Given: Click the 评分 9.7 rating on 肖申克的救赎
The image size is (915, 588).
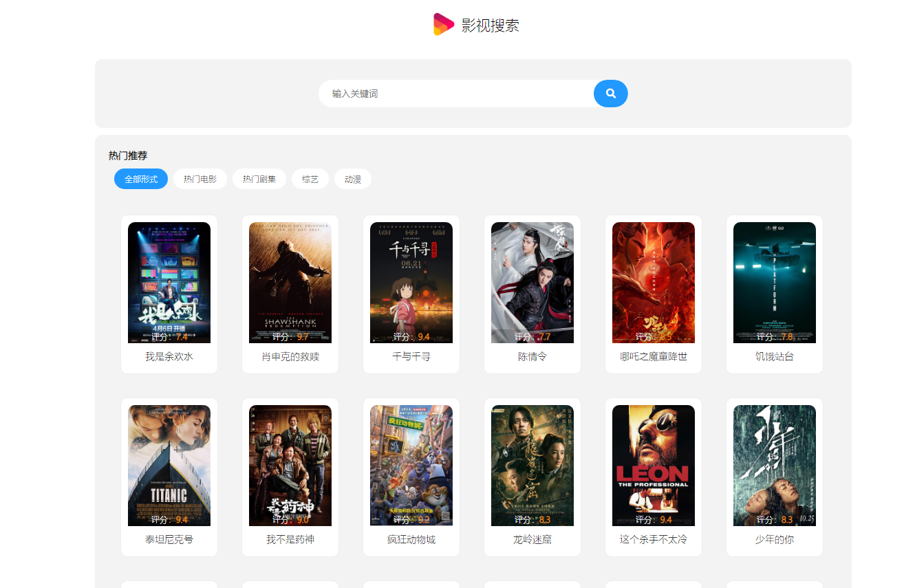Looking at the screenshot, I should coord(290,337).
